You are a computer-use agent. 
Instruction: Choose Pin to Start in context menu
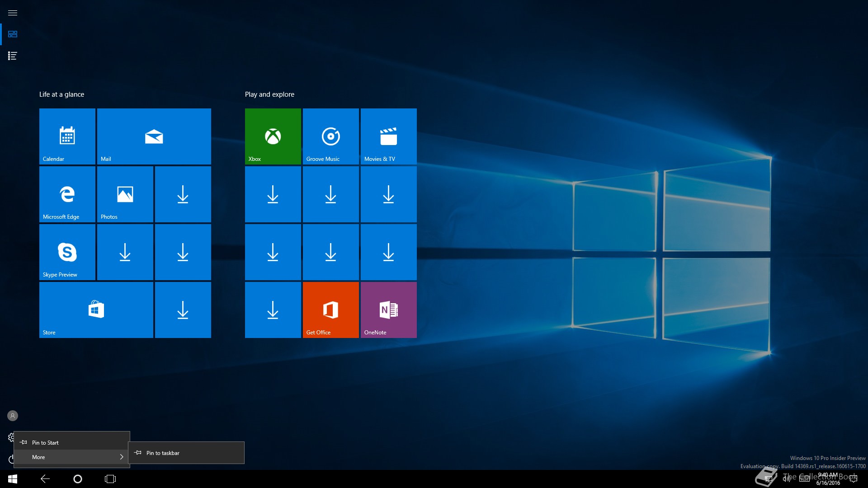tap(72, 442)
